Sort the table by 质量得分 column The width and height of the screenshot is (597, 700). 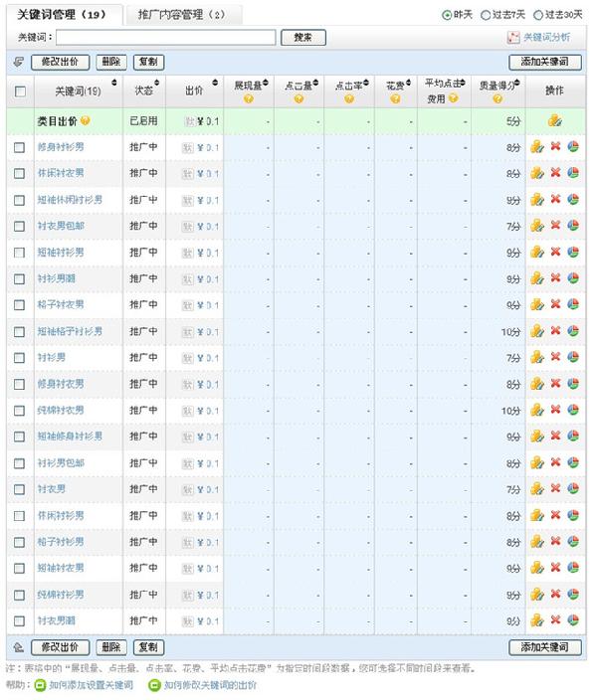520,85
